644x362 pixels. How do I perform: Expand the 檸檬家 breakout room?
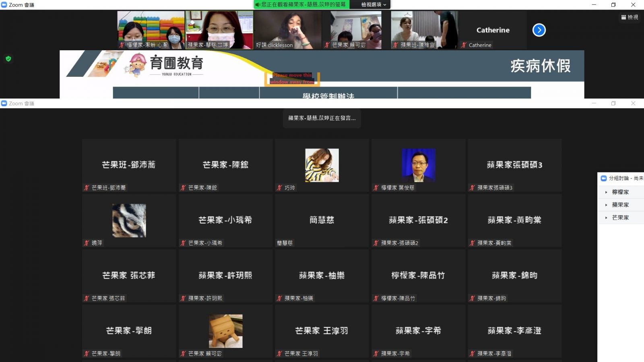621,192
